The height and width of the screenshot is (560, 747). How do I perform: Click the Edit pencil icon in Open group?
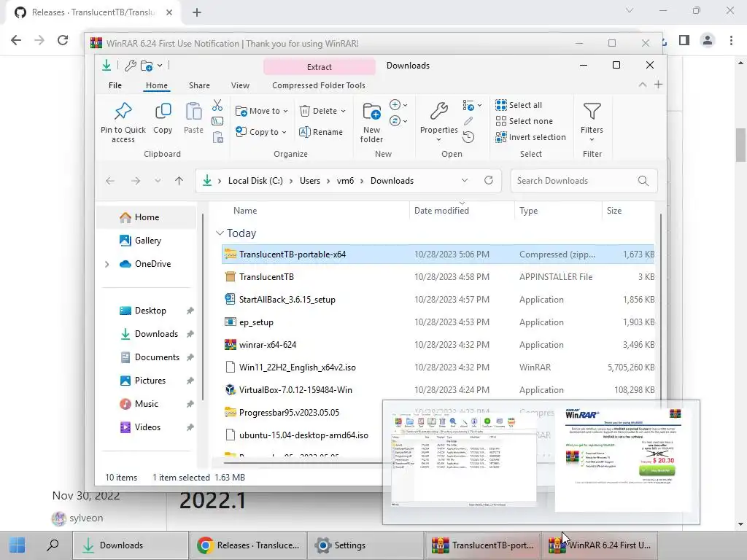point(468,121)
